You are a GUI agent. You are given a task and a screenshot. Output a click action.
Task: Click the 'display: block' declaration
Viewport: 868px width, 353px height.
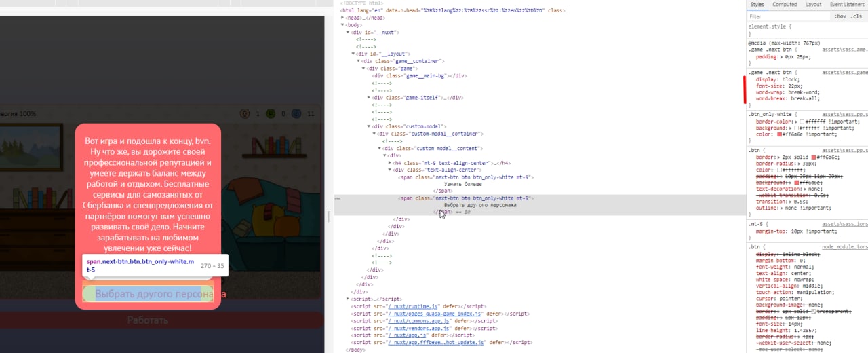(x=778, y=80)
